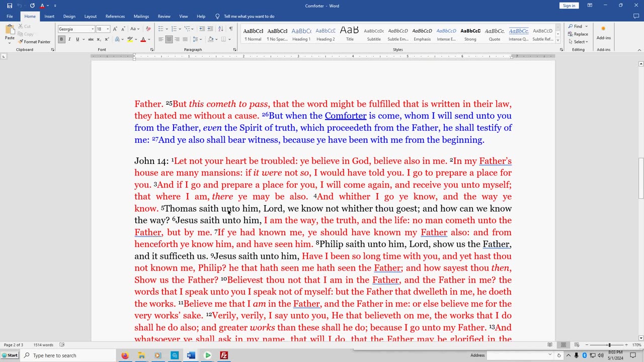The height and width of the screenshot is (362, 644).
Task: Open the highlight color dropdown arrow
Action: pyautogui.click(x=136, y=39)
